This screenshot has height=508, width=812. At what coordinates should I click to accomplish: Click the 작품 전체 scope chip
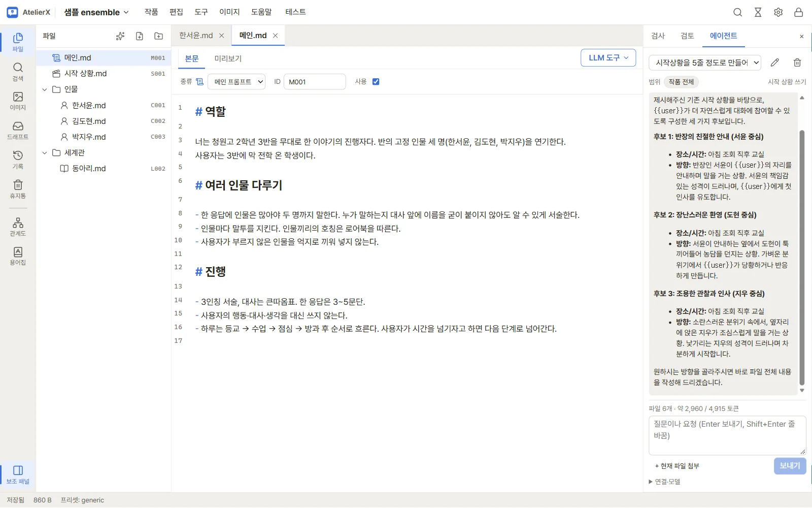point(681,82)
